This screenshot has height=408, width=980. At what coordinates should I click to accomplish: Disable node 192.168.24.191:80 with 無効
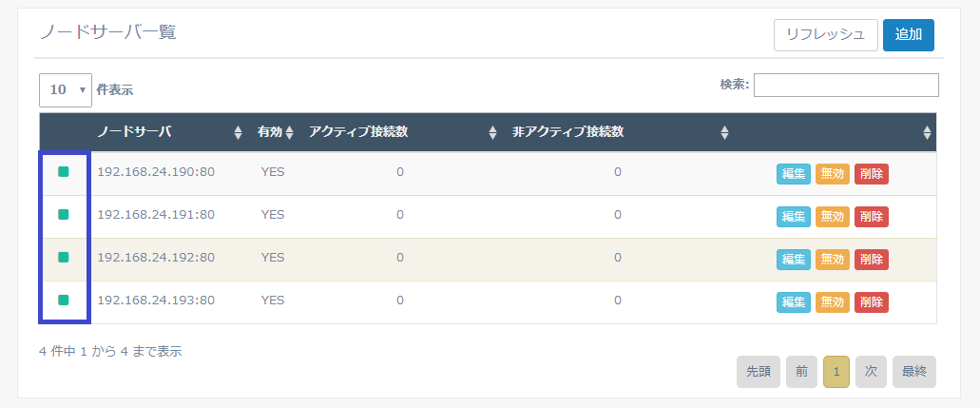[x=832, y=217]
